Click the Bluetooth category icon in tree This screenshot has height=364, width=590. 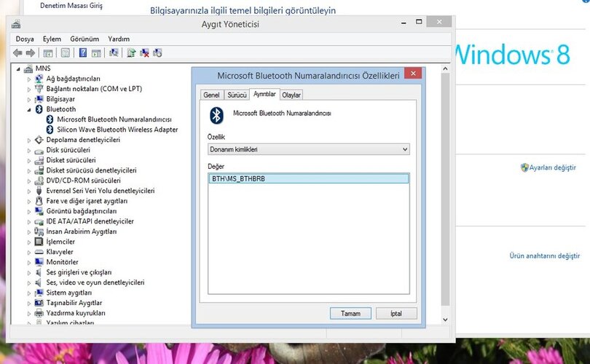point(39,109)
